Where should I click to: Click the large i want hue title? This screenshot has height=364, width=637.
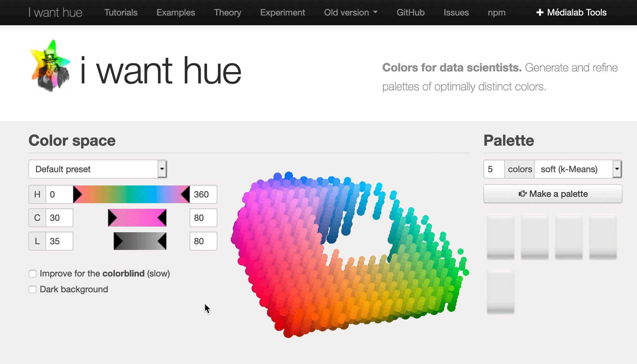(161, 71)
